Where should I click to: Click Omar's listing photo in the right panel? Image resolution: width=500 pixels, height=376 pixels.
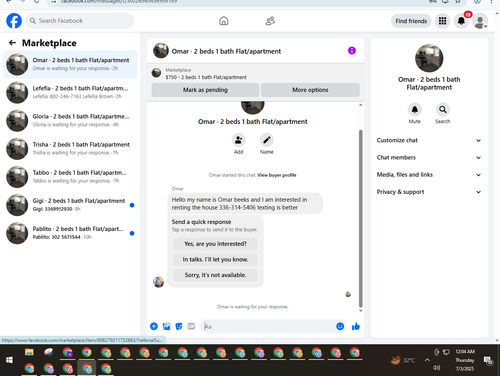coord(429,58)
